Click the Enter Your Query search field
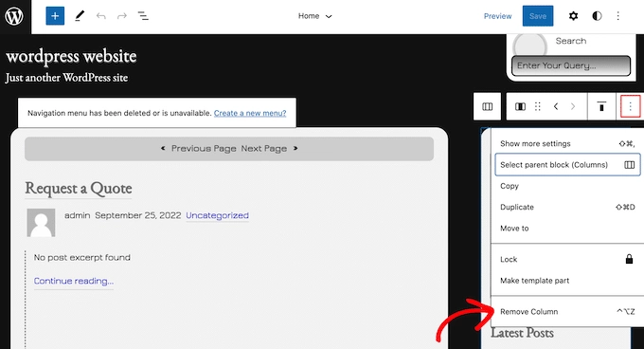644x349 pixels. 570,65
